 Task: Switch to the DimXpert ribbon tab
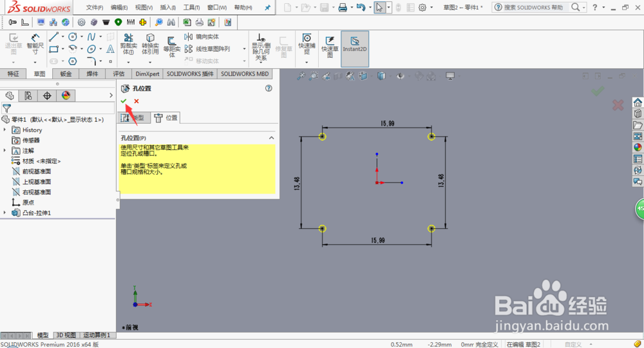[x=147, y=74]
